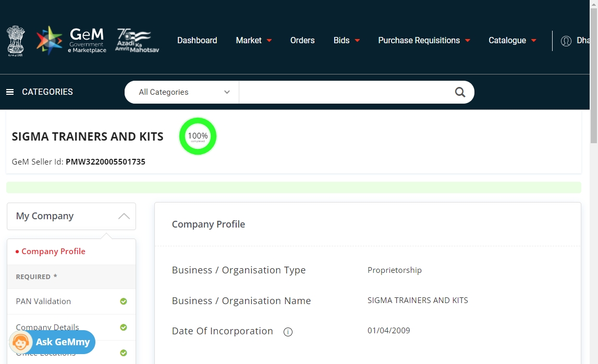Open the Bids dropdown menu

point(347,41)
